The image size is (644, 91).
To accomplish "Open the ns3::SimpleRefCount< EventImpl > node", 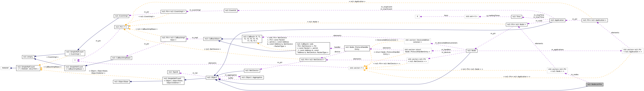I will pos(75,53).
